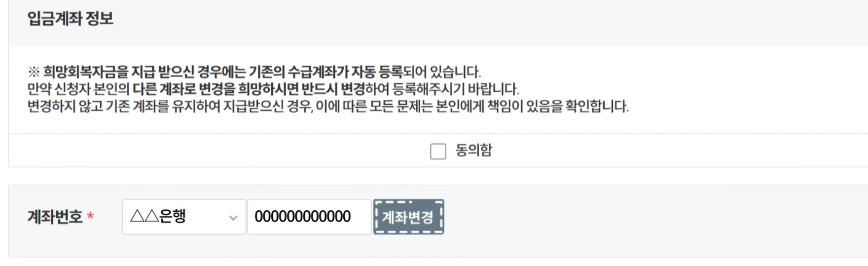This screenshot has height=266, width=868.
Task: Click the 등록해주시기 바랍니다 text
Action: [x=456, y=89]
